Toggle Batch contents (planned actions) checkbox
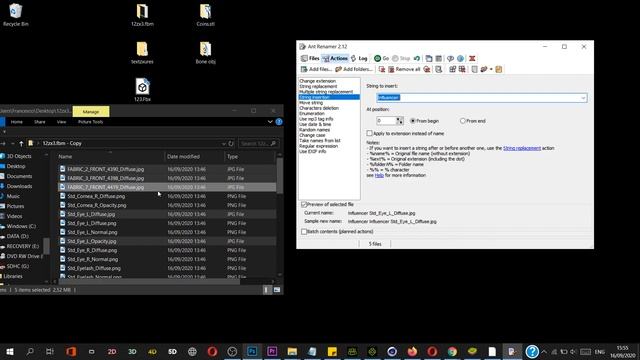640x360 pixels. click(x=304, y=231)
